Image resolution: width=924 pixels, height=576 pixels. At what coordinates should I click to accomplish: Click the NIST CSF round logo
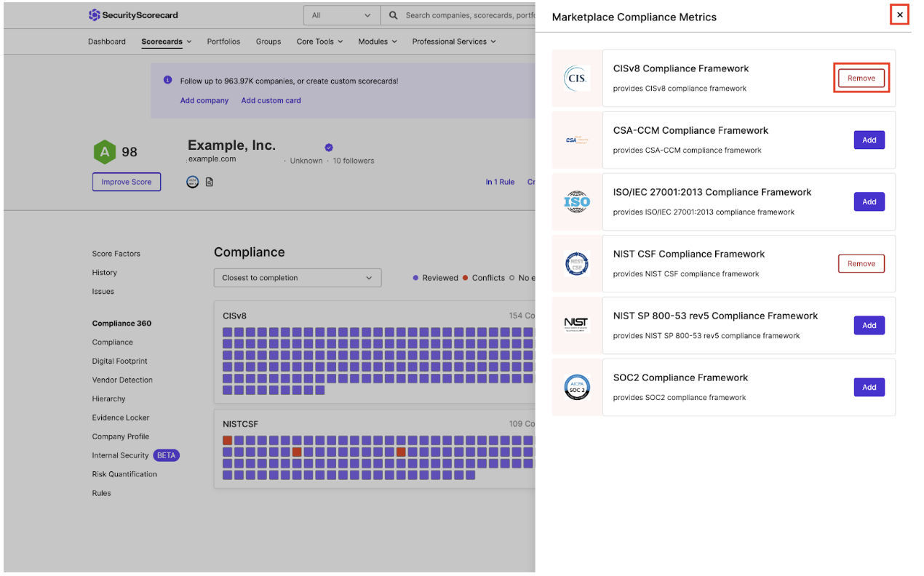pyautogui.click(x=577, y=264)
